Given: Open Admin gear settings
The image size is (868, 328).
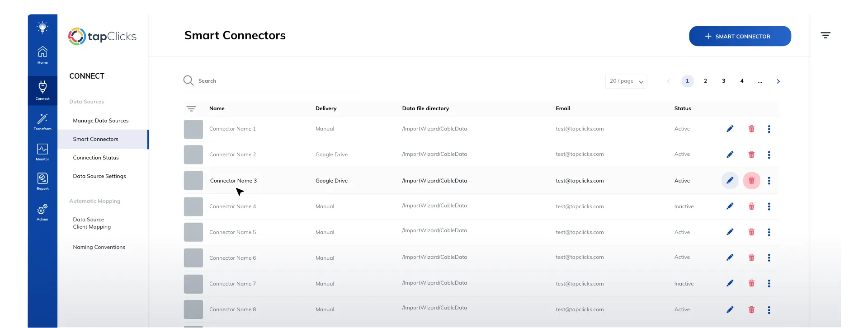Looking at the screenshot, I should (x=42, y=211).
